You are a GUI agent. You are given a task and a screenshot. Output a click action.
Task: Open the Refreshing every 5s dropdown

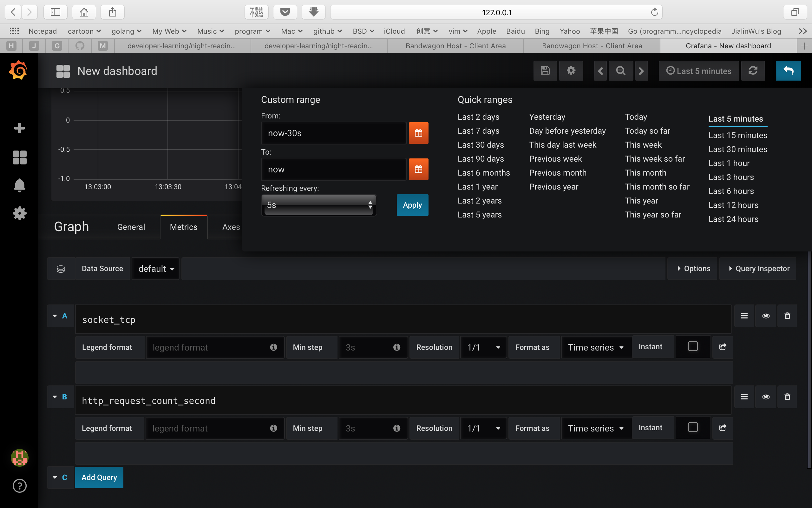point(319,205)
